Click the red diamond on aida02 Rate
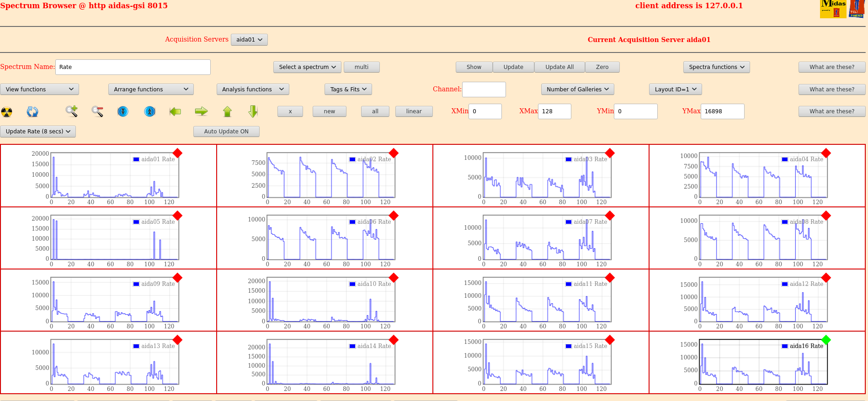Image resolution: width=868 pixels, height=401 pixels. (x=394, y=153)
